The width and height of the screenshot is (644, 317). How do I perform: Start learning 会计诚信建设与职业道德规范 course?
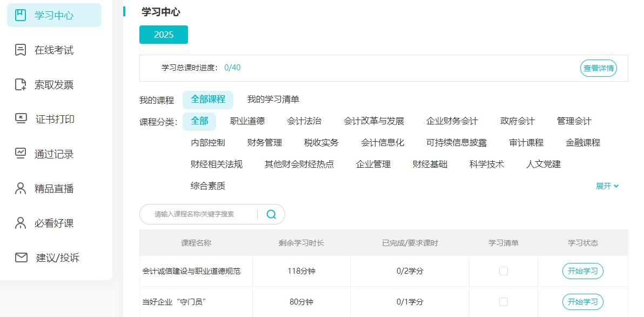583,271
